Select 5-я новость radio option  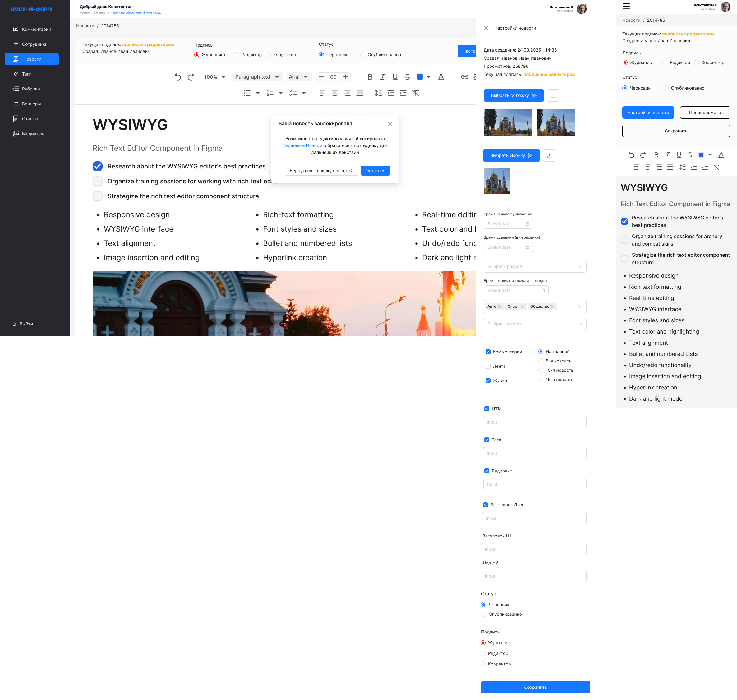(x=541, y=361)
